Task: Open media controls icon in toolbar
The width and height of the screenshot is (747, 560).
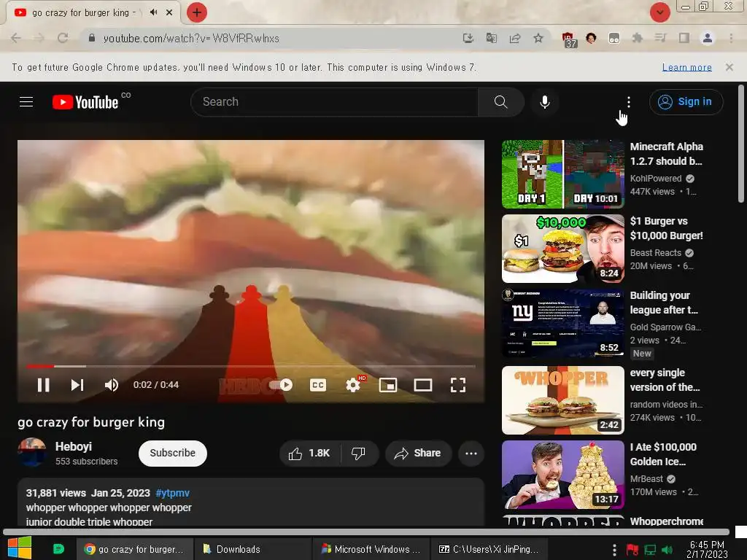Action: (660, 38)
